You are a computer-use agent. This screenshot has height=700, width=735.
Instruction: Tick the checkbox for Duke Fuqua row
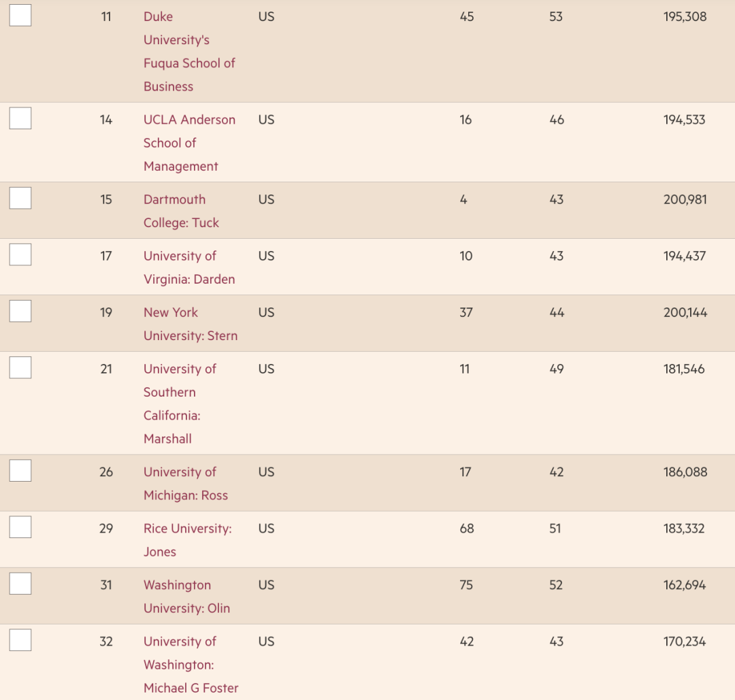20,15
